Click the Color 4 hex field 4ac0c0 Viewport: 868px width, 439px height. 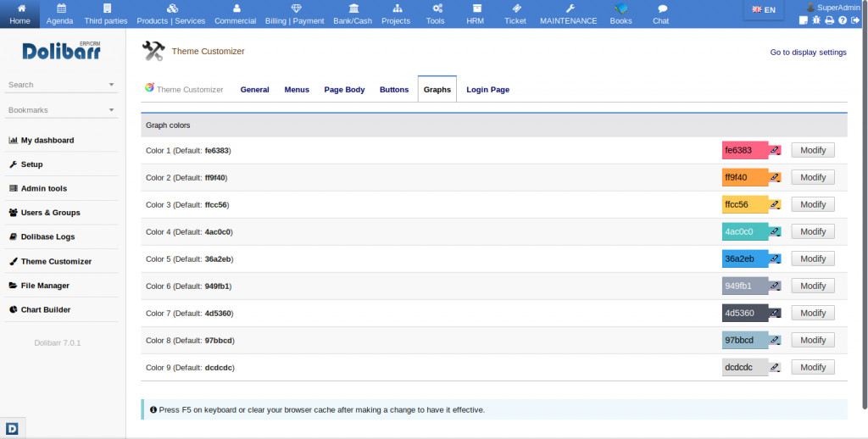[x=744, y=231]
